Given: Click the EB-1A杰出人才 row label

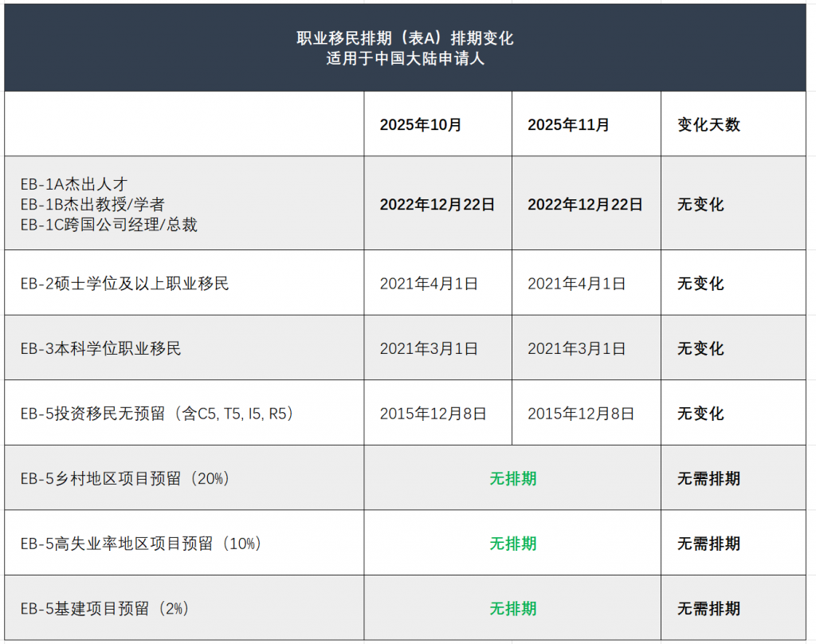Looking at the screenshot, I should [x=74, y=184].
